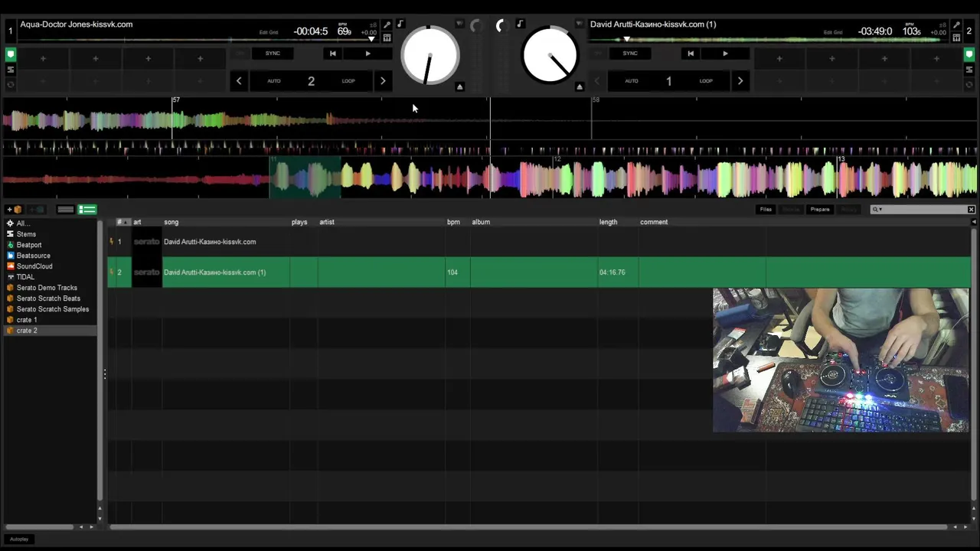This screenshot has height=551, width=980.
Task: Switch library to simple list view
Action: click(66, 210)
